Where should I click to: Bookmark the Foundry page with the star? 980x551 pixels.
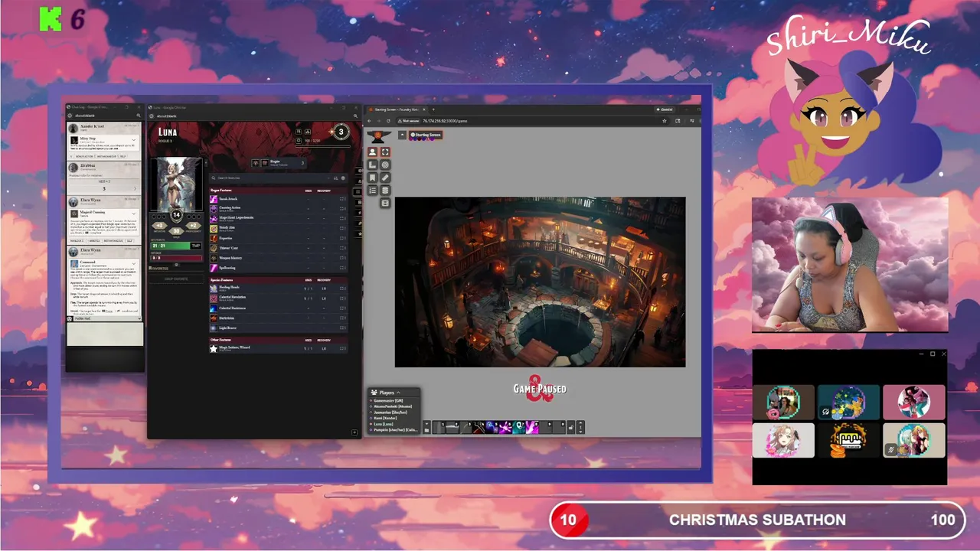tap(665, 121)
